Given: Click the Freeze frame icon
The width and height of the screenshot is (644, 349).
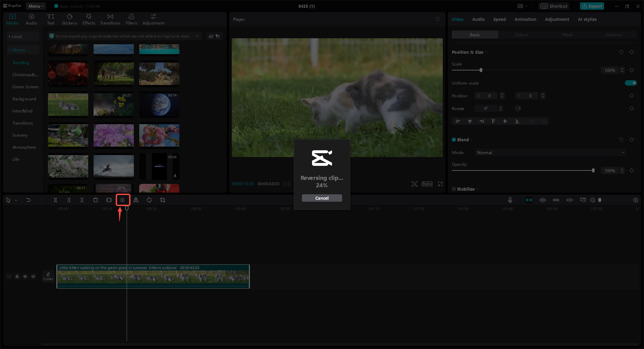Looking at the screenshot, I should (109, 200).
